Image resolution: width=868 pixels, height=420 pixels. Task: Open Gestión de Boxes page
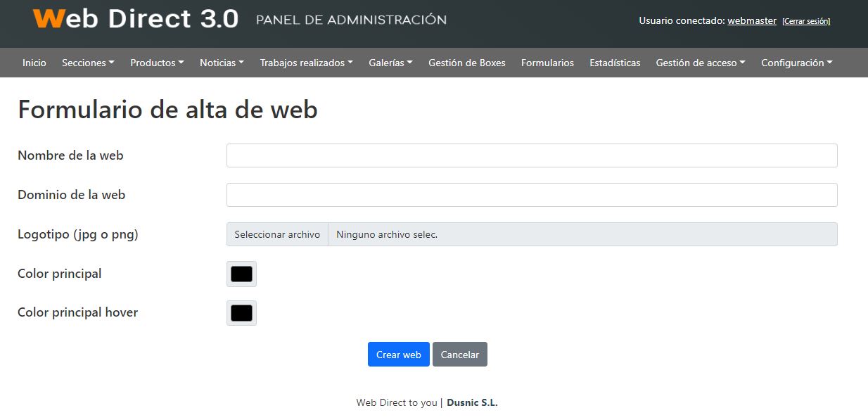(x=467, y=63)
